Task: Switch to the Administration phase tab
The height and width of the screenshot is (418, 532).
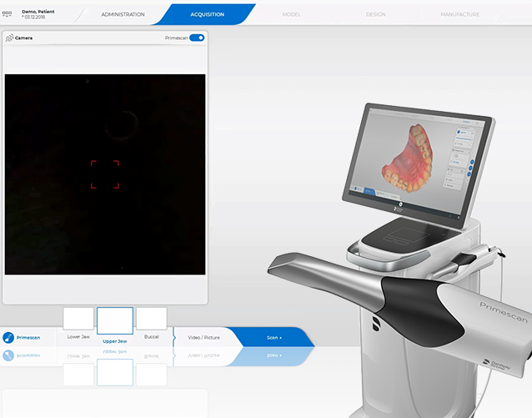Action: (x=123, y=14)
